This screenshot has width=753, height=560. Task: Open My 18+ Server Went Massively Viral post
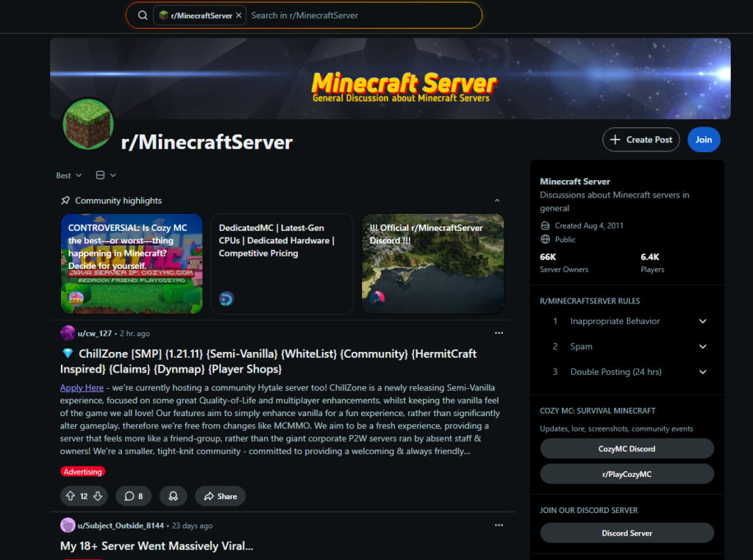coord(157,546)
